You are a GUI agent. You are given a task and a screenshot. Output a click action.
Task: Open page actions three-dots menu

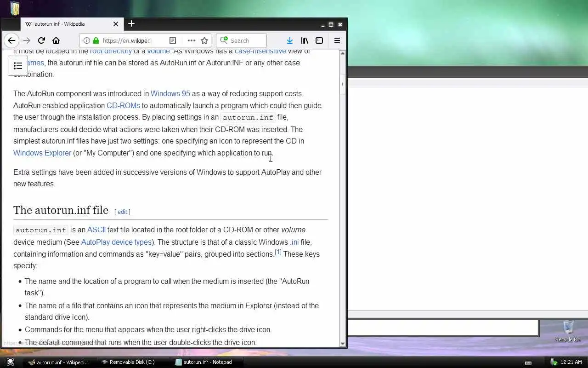click(x=192, y=40)
